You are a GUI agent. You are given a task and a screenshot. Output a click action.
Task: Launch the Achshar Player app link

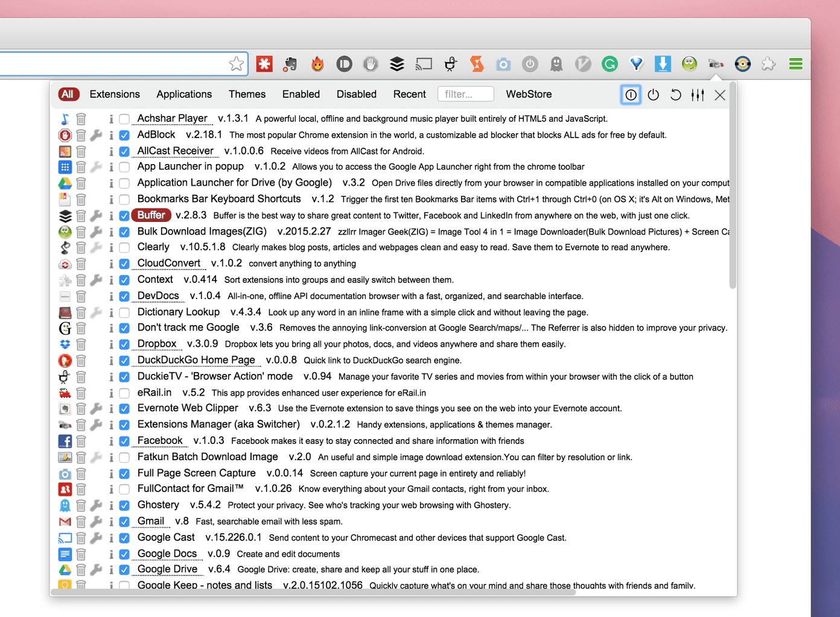172,118
